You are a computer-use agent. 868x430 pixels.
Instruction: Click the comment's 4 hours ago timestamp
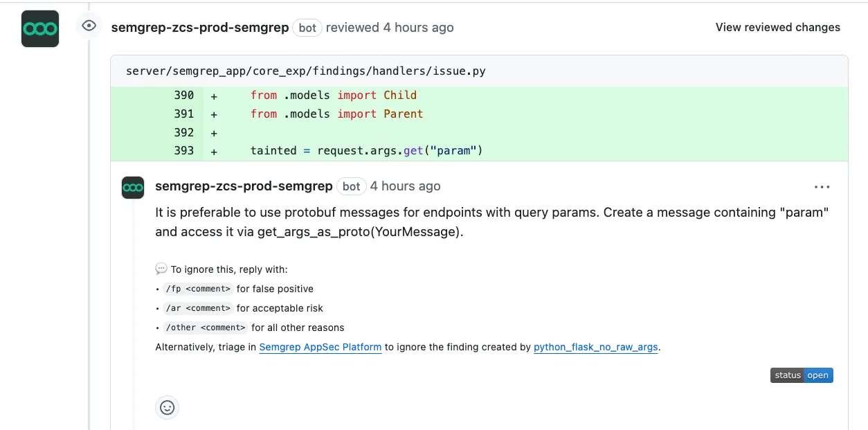pyautogui.click(x=405, y=186)
